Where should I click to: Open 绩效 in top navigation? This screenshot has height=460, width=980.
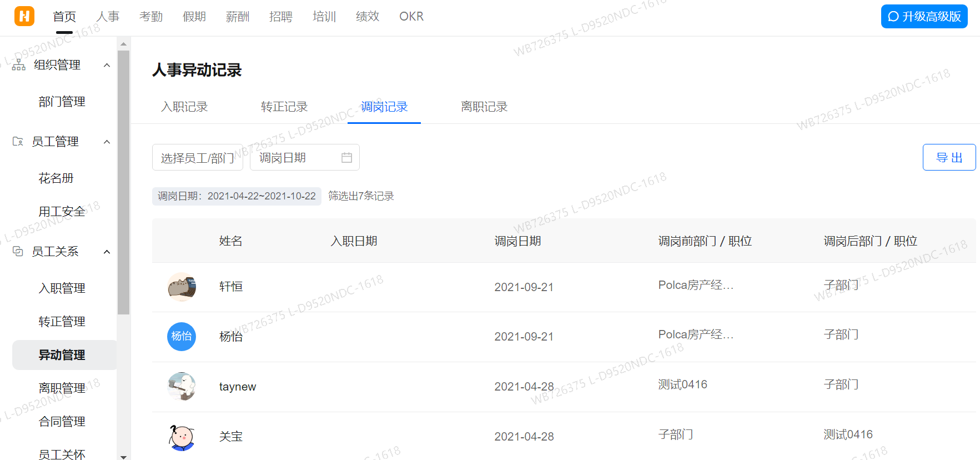point(368,17)
